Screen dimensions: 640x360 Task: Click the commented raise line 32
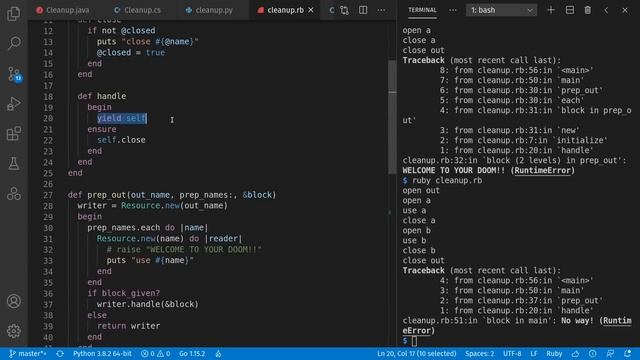coord(184,249)
